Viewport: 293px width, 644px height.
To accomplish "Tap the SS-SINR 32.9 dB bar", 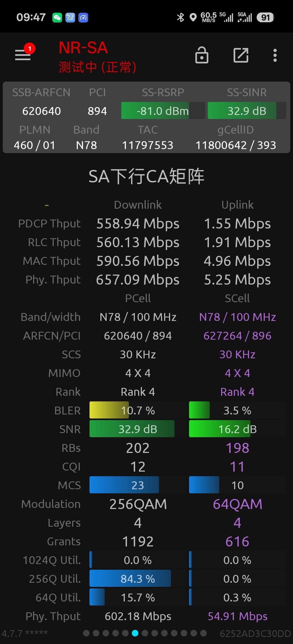I will 247,111.
